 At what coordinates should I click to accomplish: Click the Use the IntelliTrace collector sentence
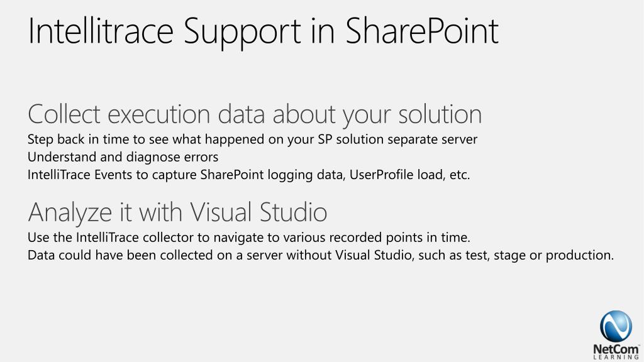[248, 238]
